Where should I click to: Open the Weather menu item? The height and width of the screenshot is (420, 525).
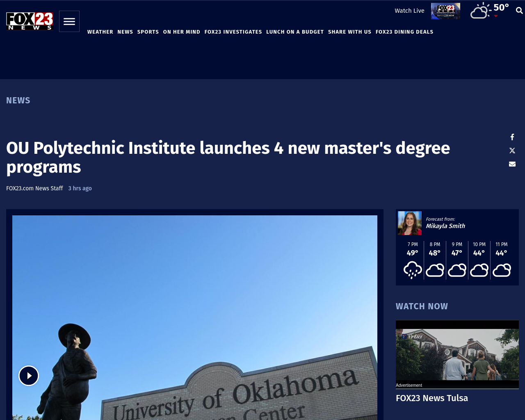100,32
